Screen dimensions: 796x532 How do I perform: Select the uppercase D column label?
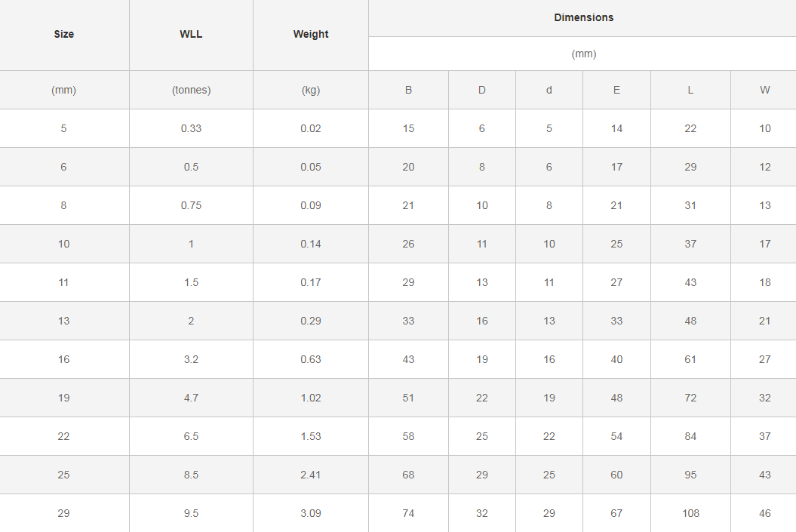(x=482, y=90)
